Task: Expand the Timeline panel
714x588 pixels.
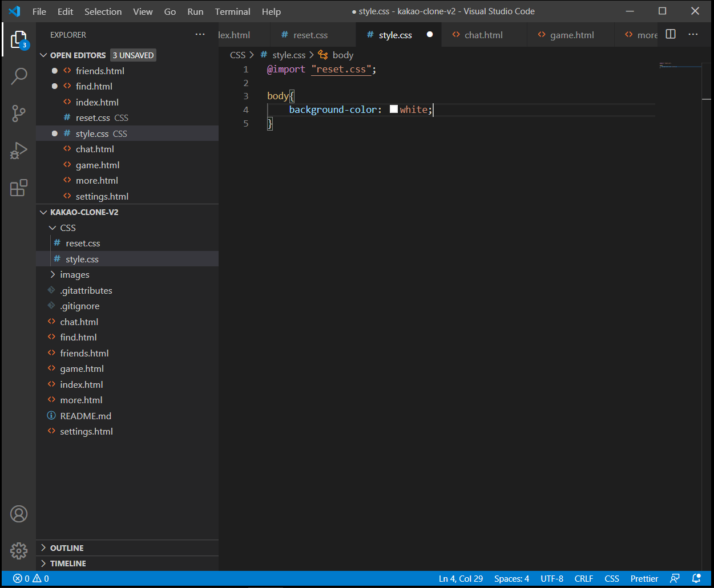Action: (x=43, y=563)
